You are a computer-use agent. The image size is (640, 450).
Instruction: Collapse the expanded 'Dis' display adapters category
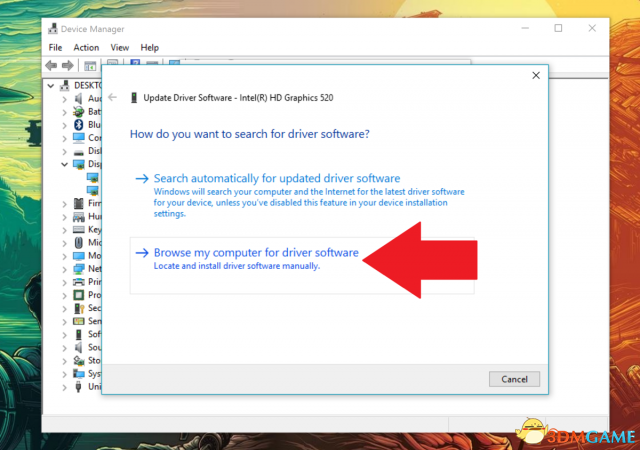[64, 164]
